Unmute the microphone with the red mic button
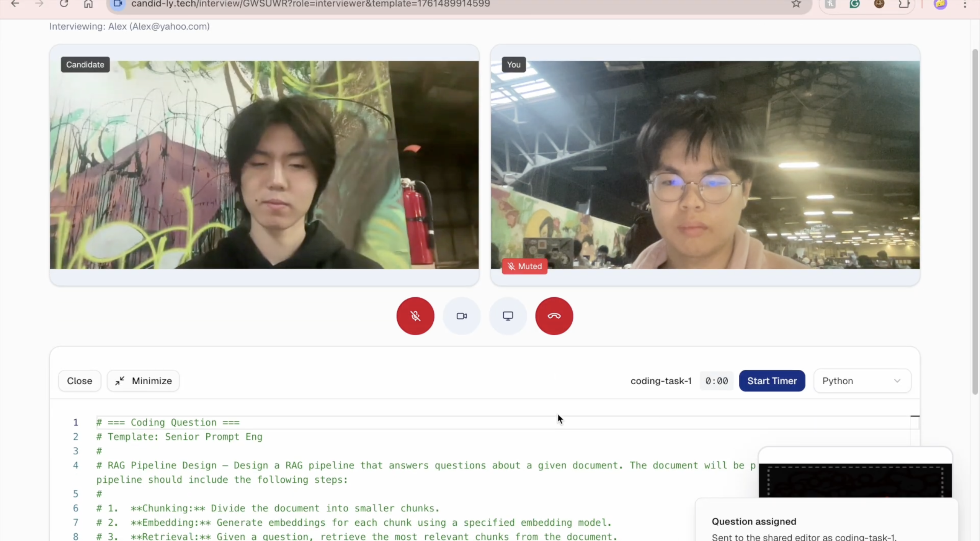The height and width of the screenshot is (541, 980). point(415,316)
